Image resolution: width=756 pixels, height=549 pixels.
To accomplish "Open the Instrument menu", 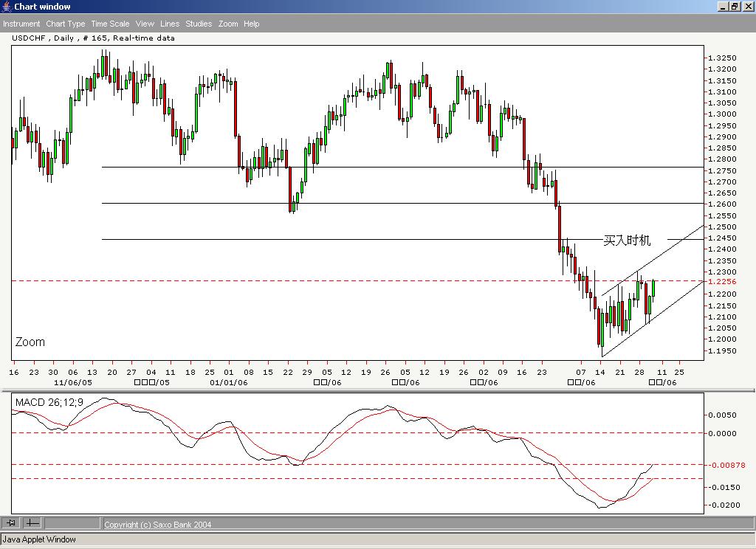I will coord(21,24).
